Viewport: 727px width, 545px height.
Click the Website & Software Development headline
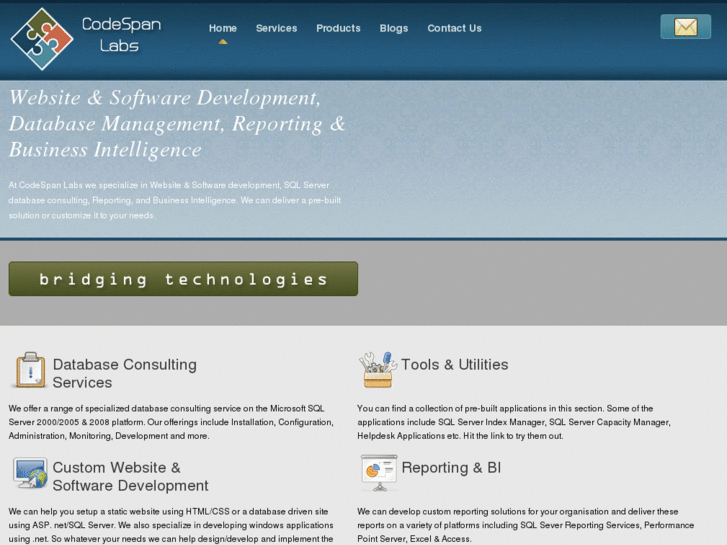coord(177,123)
